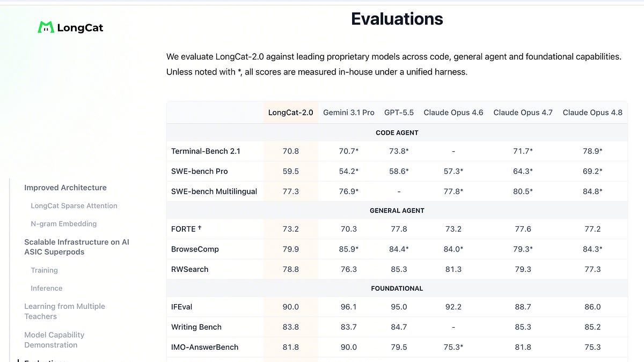
Task: Jump to N-gram Embedding subsection
Action: [64, 224]
